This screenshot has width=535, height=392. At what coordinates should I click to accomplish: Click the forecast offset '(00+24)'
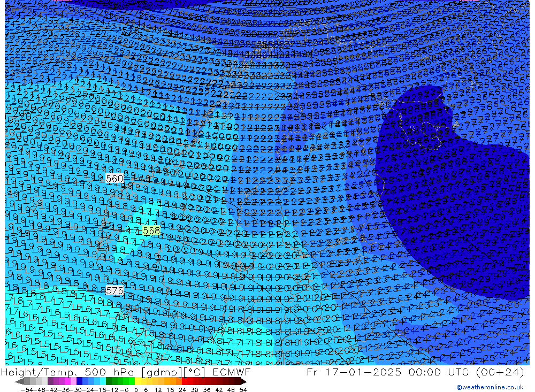click(500, 372)
